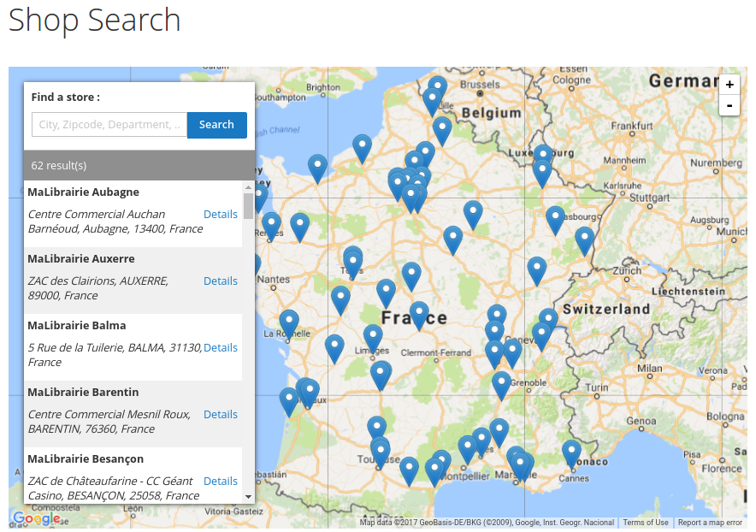Zoom out the map with minus button
756x532 pixels.
(729, 105)
